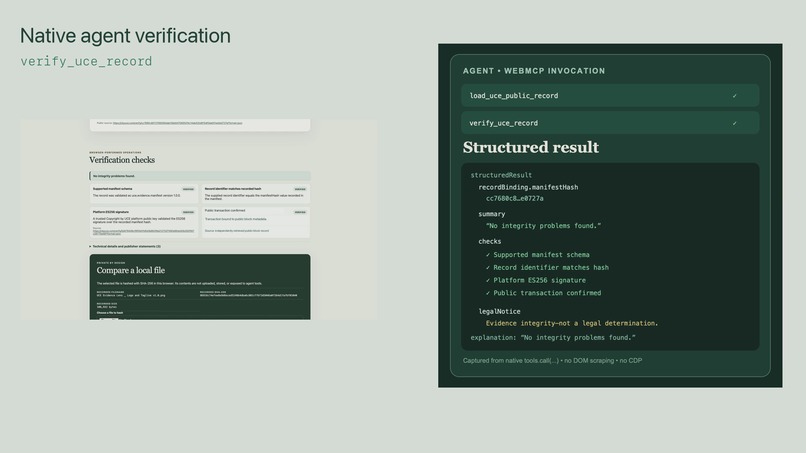Click the summary value "No integrity problems found."
The image size is (806, 453).
pos(543,226)
